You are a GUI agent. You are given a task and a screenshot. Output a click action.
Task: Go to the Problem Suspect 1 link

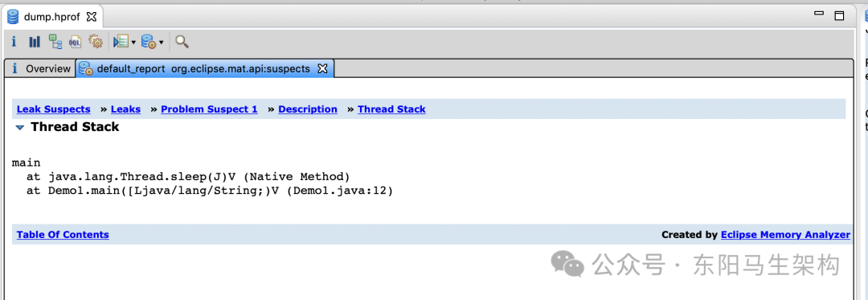point(209,109)
